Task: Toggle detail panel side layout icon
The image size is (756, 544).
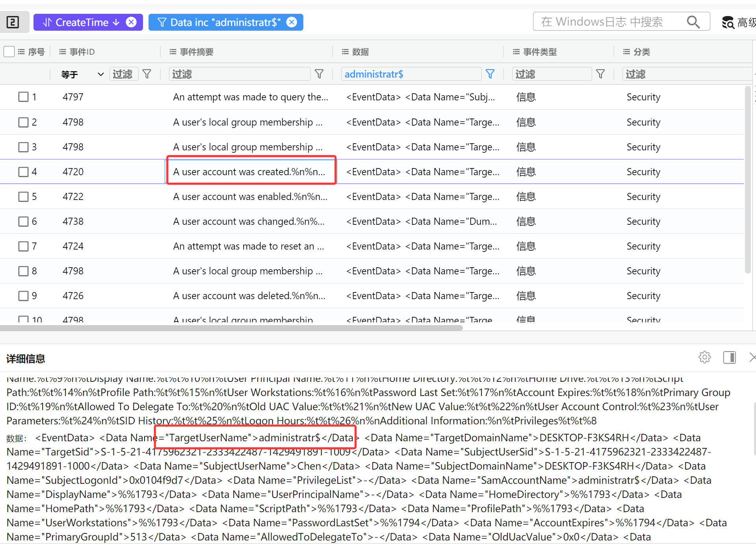Action: click(x=729, y=357)
